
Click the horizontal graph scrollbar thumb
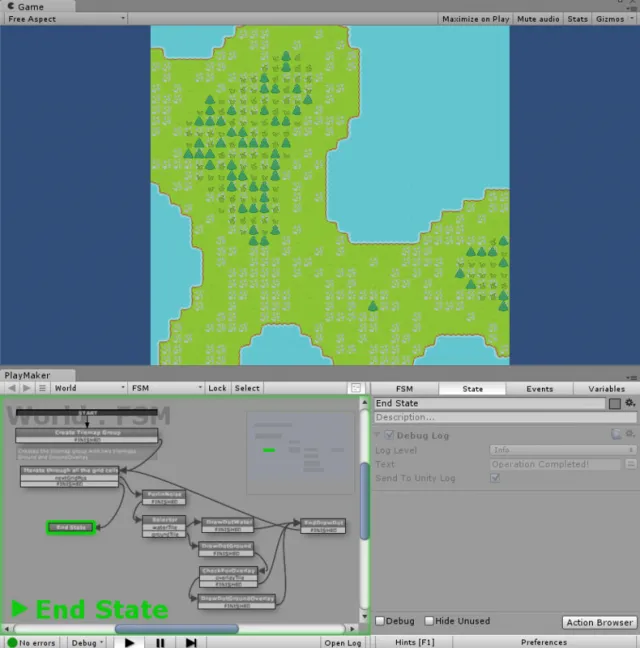tap(176, 629)
